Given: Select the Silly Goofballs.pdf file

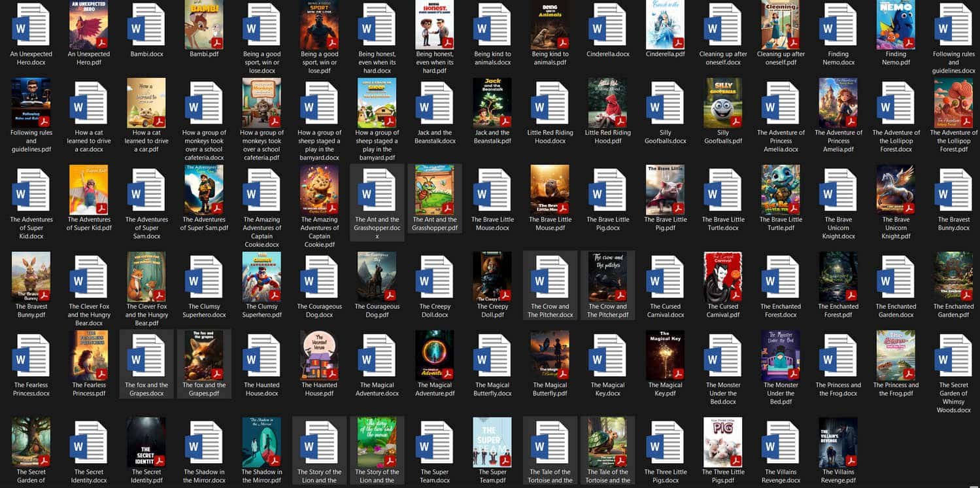Looking at the screenshot, I should [x=722, y=103].
